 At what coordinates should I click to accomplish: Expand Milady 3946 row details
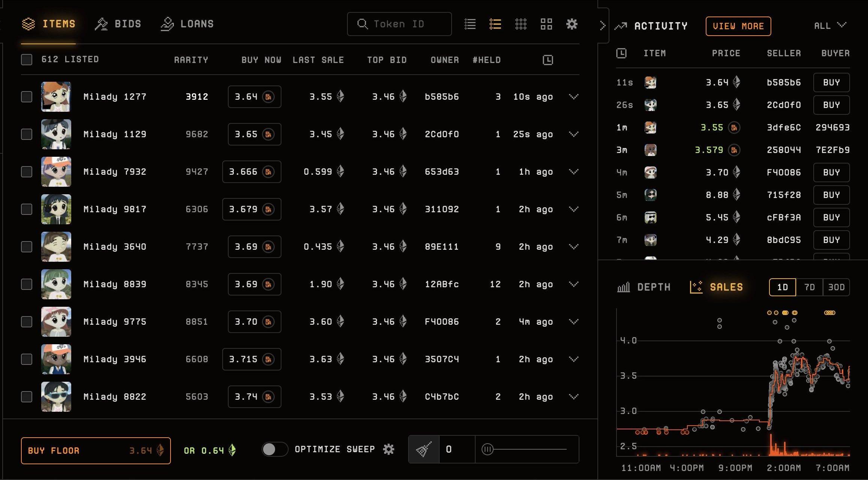573,359
